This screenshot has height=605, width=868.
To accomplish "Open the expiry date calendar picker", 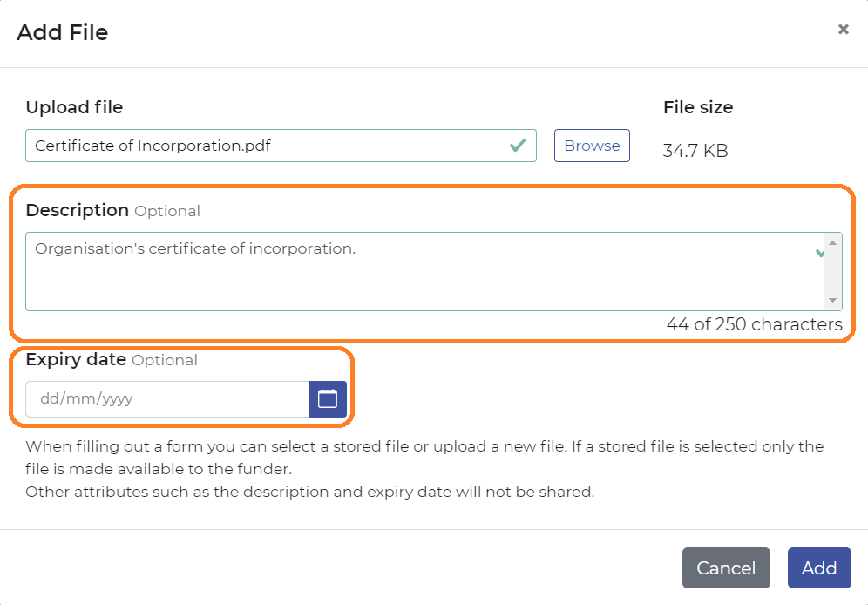I will pyautogui.click(x=328, y=399).
